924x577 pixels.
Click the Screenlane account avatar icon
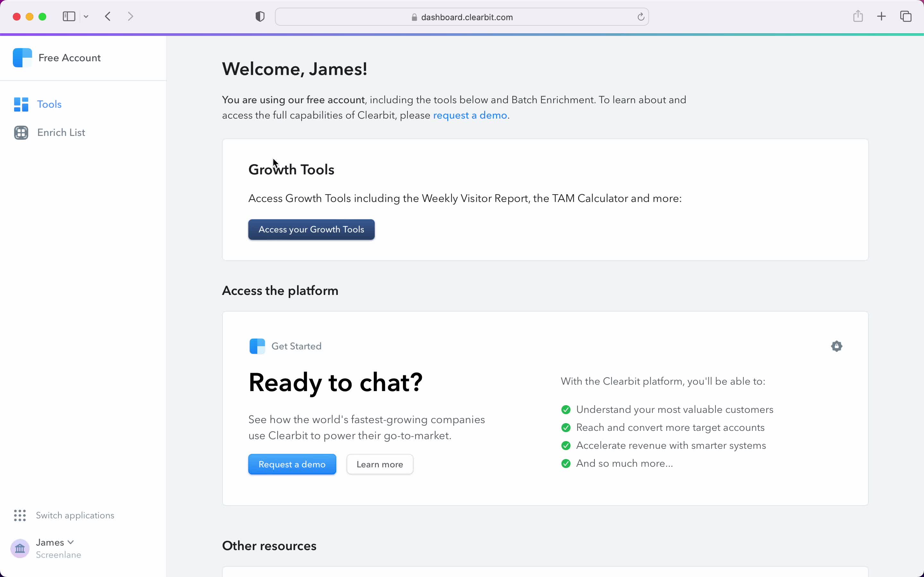(20, 548)
